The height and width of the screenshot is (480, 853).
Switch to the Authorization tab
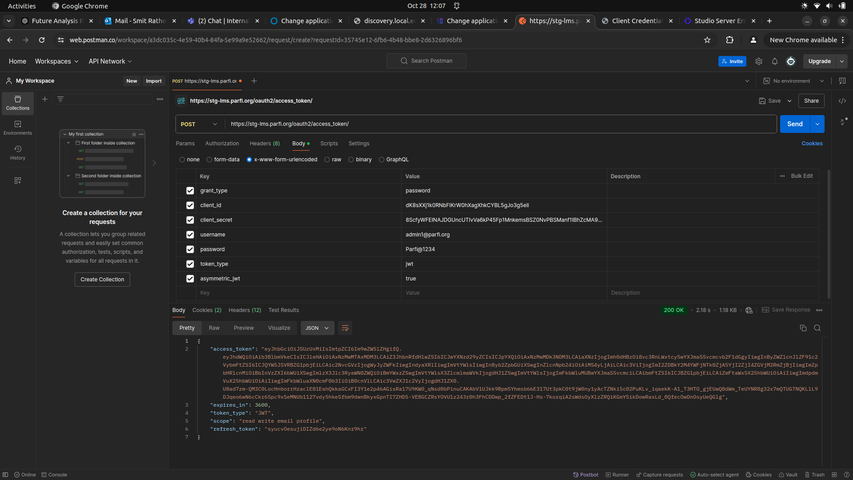pyautogui.click(x=222, y=144)
